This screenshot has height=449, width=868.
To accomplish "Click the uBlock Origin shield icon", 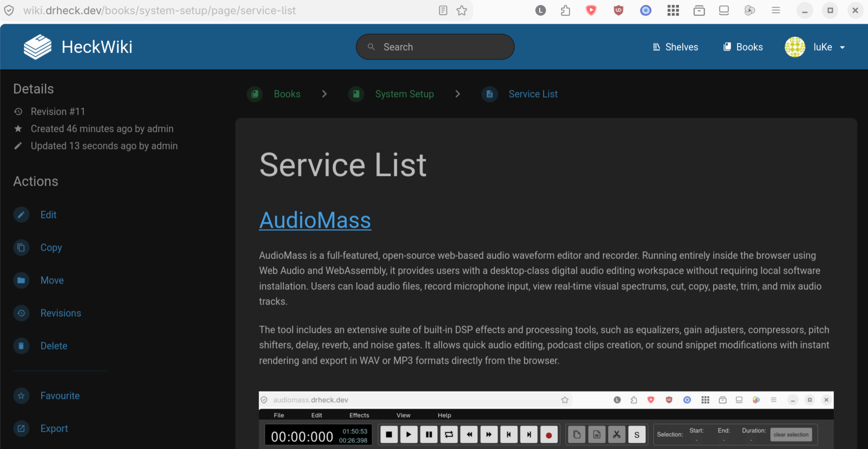I will (619, 10).
